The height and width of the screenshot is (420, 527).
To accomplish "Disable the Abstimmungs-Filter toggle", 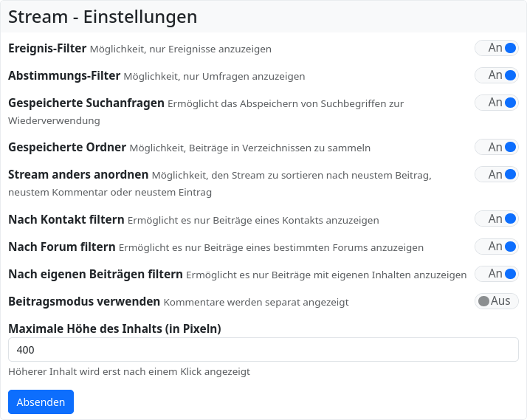I will 497,75.
